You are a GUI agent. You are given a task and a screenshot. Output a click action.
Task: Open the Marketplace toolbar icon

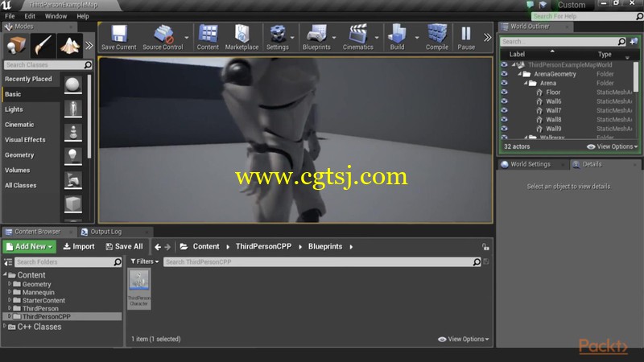[x=242, y=37]
